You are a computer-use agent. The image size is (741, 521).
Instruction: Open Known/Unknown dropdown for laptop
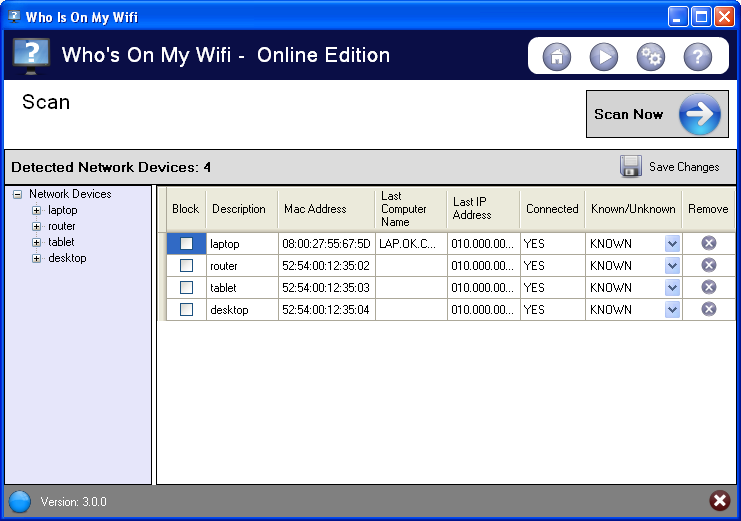coord(672,244)
